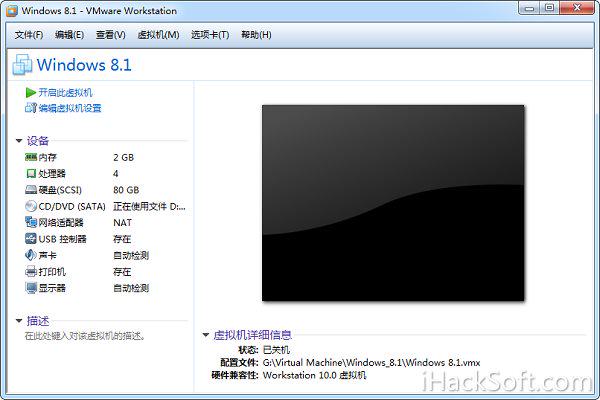Select the USB controller icon
Image resolution: width=600 pixels, height=400 pixels.
[x=31, y=239]
